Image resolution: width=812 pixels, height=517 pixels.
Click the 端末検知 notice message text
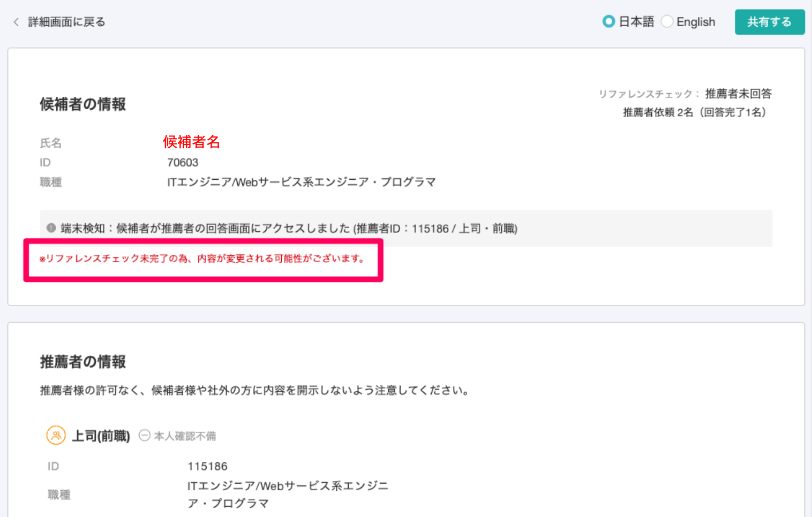289,229
